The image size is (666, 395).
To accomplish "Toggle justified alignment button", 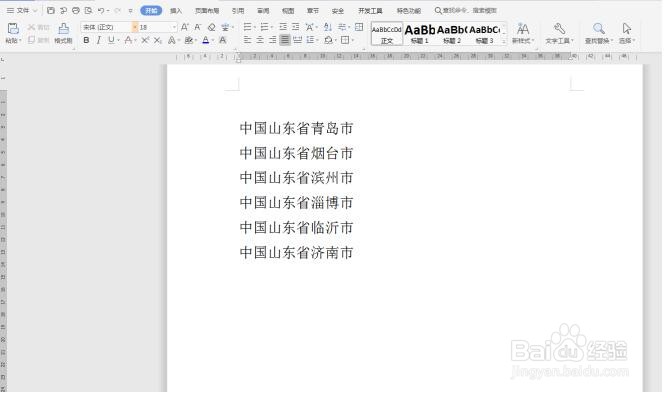I will point(285,40).
